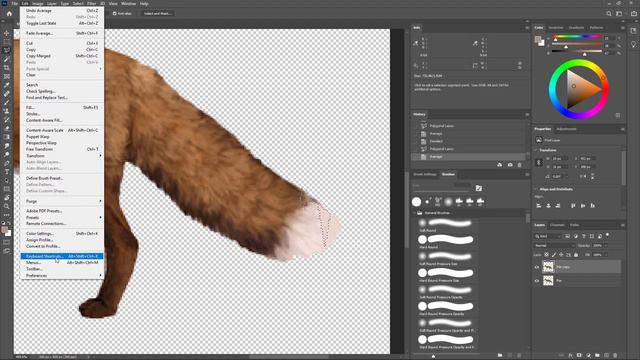
Task: Open the Layers panel options menu
Action: (x=622, y=225)
